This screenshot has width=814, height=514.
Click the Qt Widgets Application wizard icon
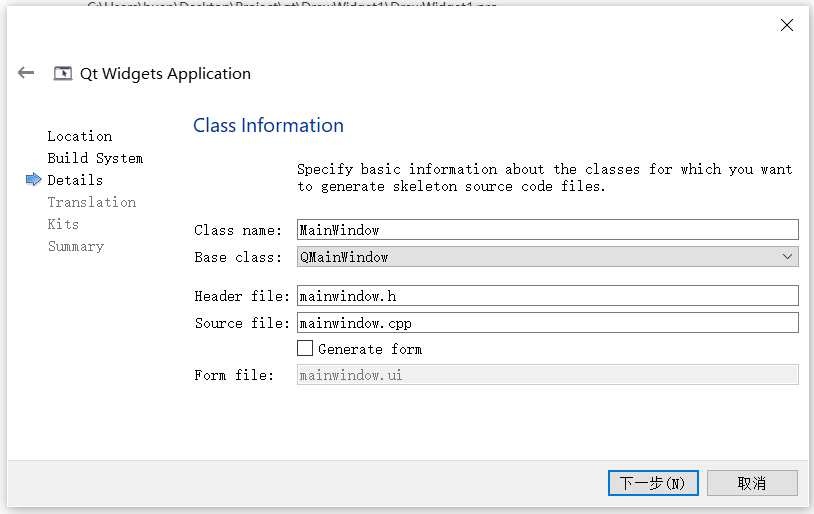click(x=63, y=73)
